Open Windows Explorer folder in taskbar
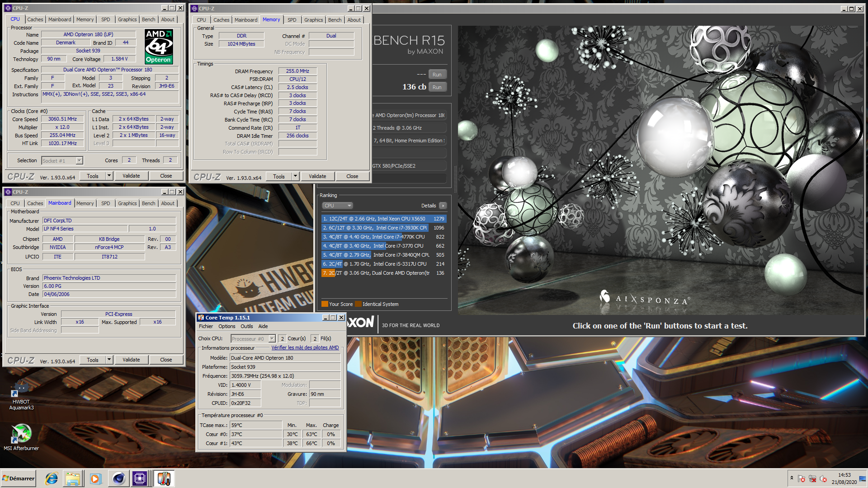Screen dimensions: 868x488 click(x=73, y=479)
